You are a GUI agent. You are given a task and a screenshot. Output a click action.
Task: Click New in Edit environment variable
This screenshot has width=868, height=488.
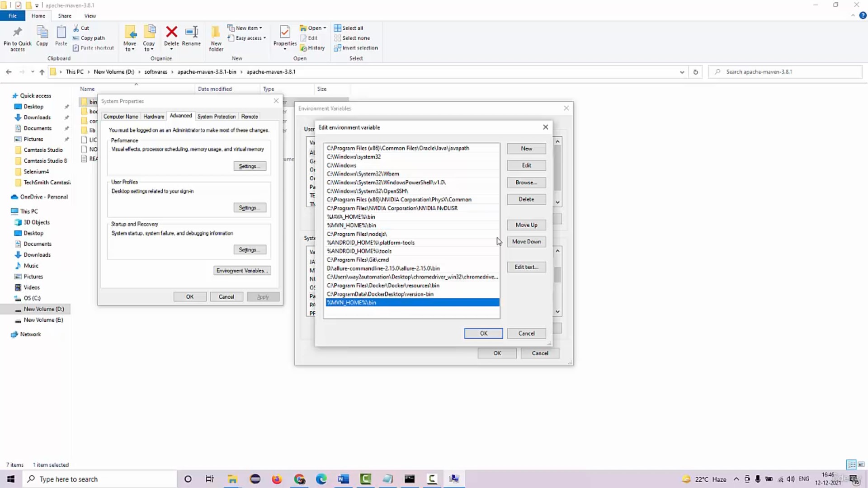click(x=526, y=148)
